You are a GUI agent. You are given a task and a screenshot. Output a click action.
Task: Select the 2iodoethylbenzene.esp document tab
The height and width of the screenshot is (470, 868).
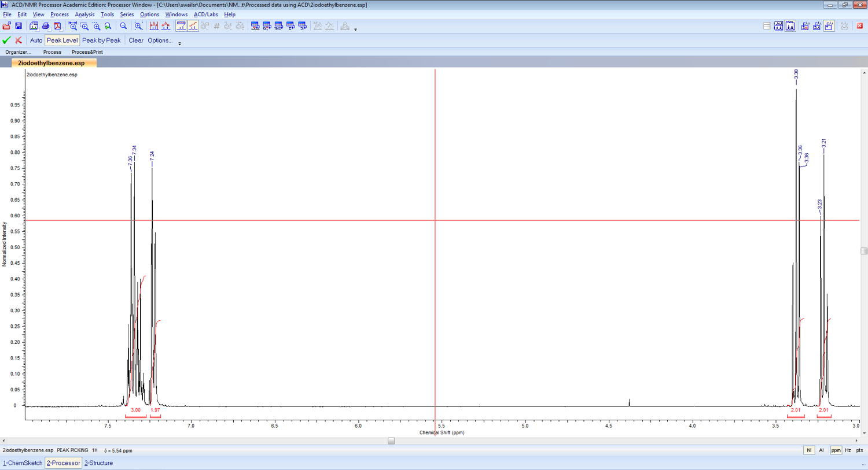[54, 63]
